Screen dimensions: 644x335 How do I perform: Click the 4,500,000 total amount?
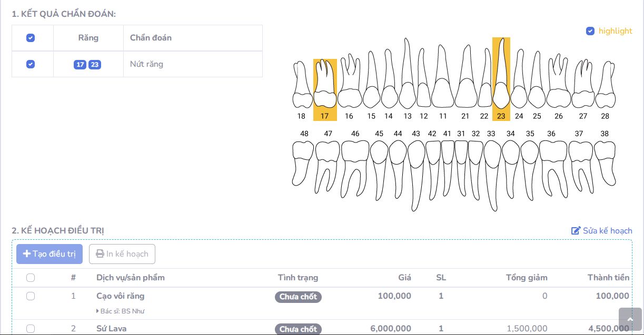(x=608, y=329)
